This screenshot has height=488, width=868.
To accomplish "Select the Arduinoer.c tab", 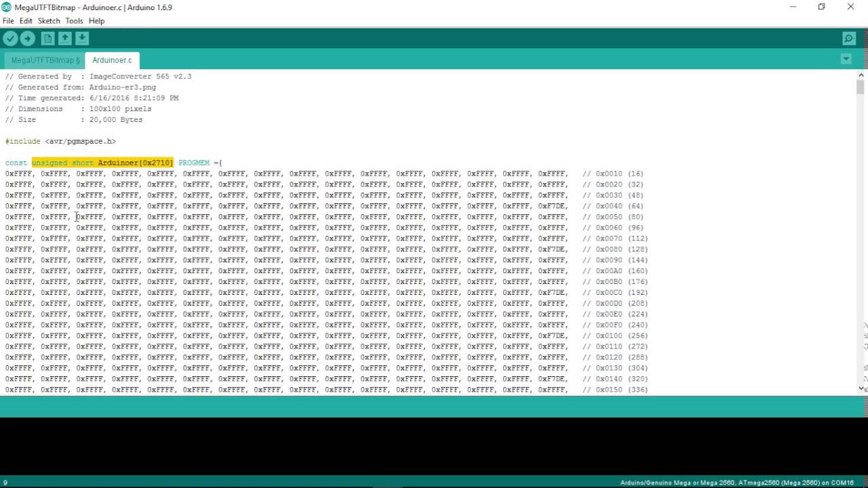I will (x=112, y=60).
